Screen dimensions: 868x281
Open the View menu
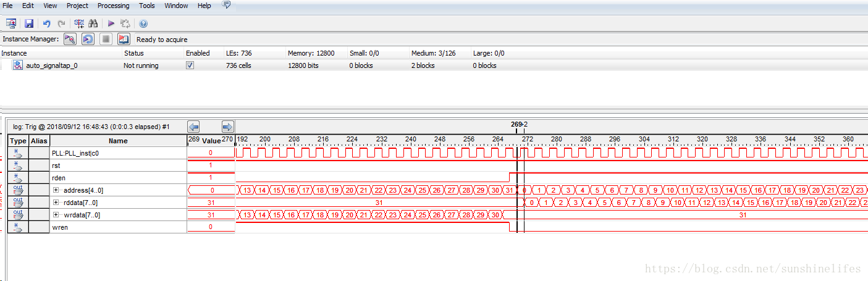(x=50, y=6)
